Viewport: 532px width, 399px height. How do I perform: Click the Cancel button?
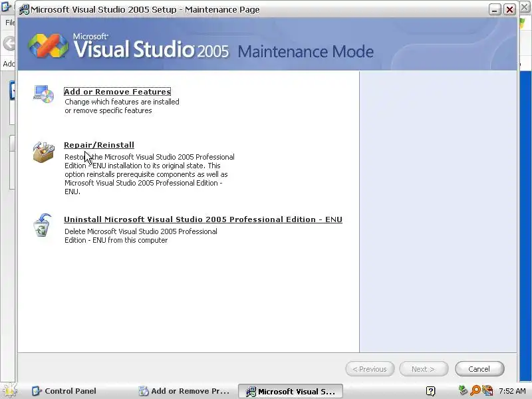479,369
